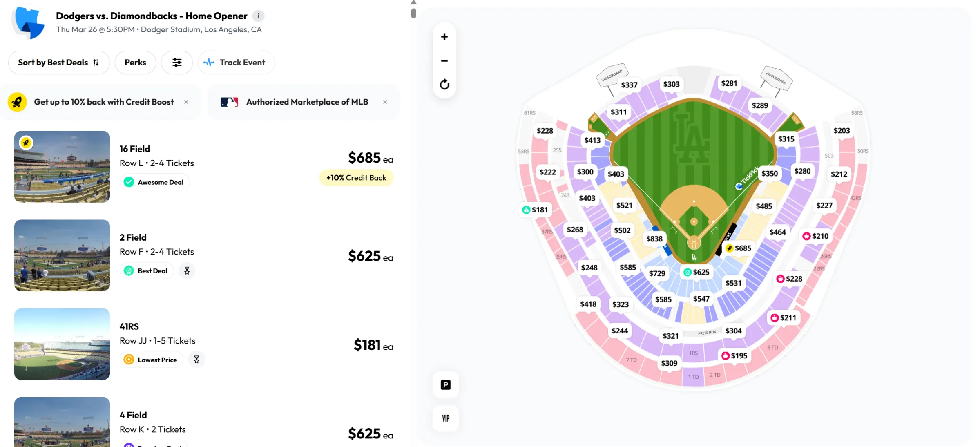The height and width of the screenshot is (447, 980).
Task: Click the Track Event pulse icon
Action: pos(209,62)
